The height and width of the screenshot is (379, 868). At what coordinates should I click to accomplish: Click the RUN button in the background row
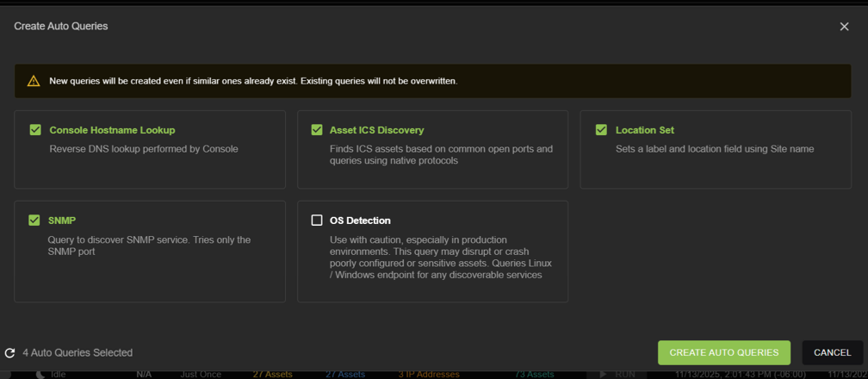pos(619,375)
